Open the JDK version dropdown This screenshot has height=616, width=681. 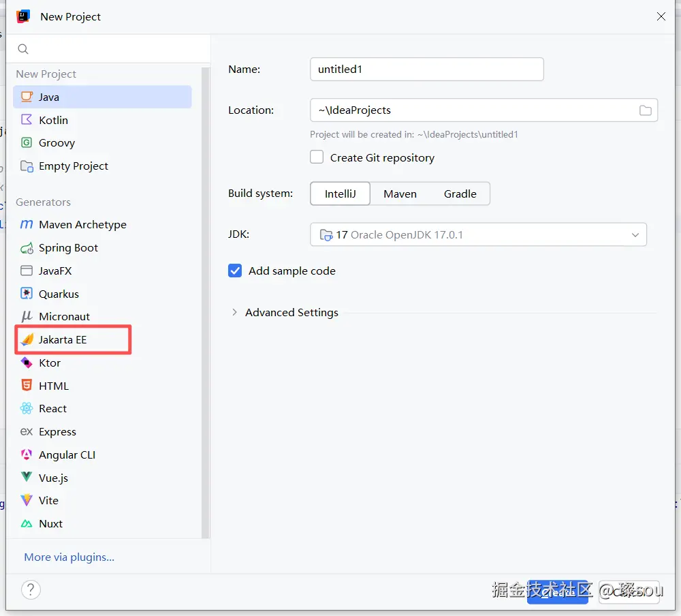coord(635,235)
